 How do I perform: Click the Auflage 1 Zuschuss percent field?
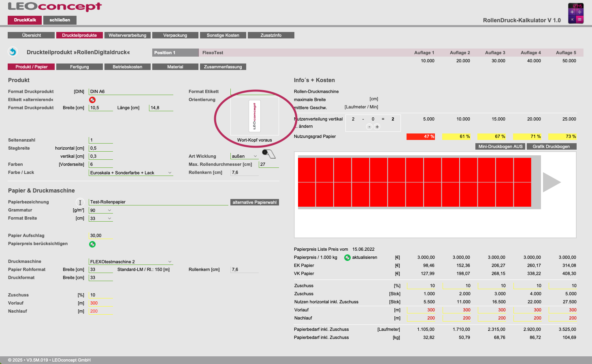(421, 286)
